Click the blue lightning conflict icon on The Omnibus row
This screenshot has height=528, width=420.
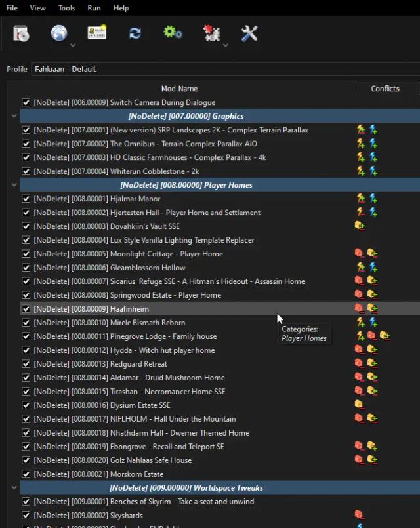click(x=373, y=144)
